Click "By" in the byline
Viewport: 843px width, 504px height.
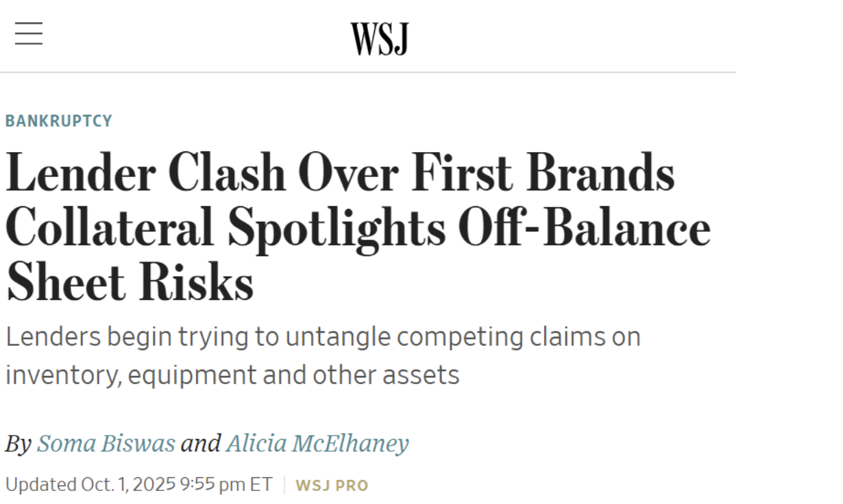point(18,444)
